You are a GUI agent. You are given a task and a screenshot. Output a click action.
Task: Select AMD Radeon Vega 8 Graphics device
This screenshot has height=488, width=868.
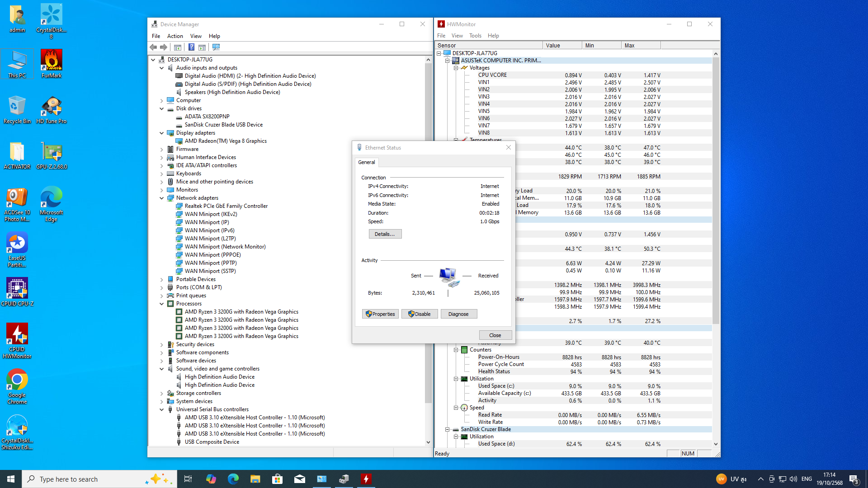[225, 141]
